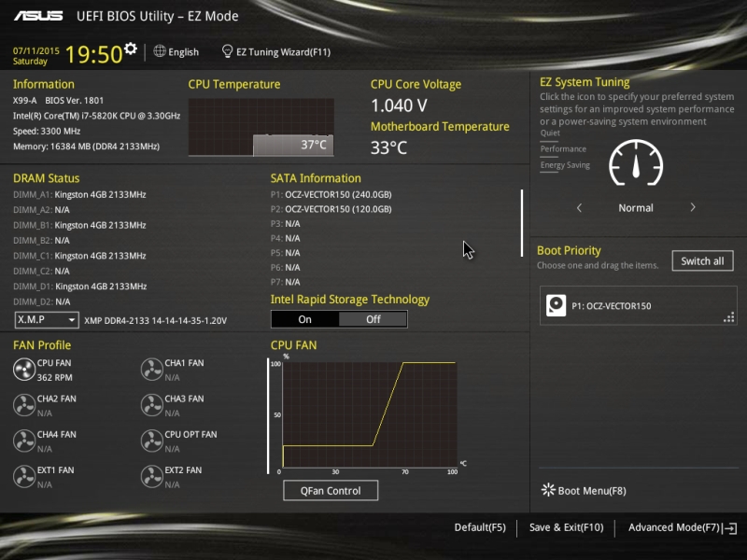Click the 1.040 V core voltage value
The image size is (747, 560).
pos(399,105)
